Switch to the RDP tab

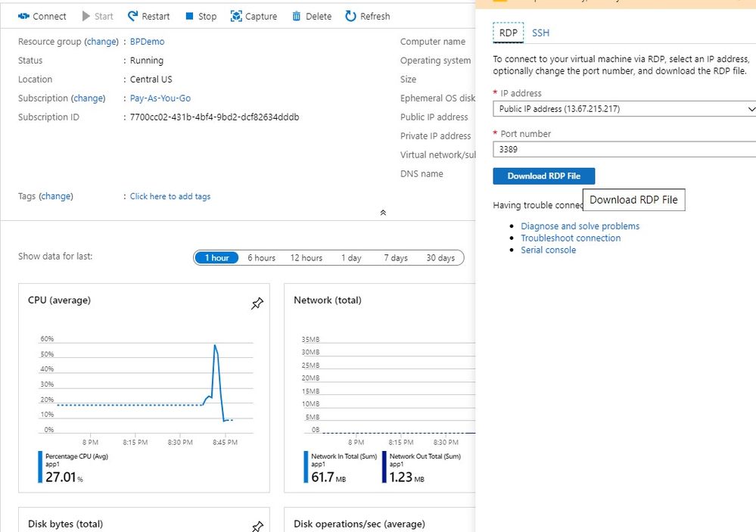pos(508,33)
